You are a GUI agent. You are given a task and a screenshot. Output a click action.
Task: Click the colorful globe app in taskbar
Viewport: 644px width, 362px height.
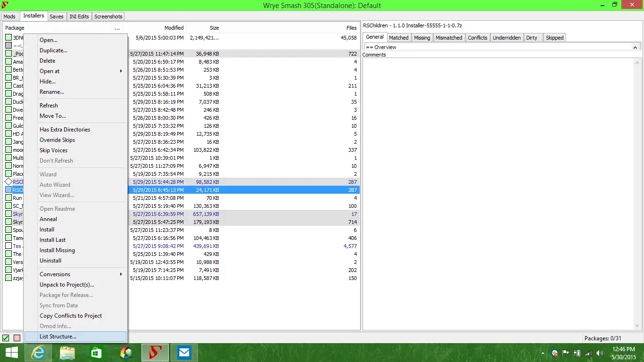tap(126, 353)
